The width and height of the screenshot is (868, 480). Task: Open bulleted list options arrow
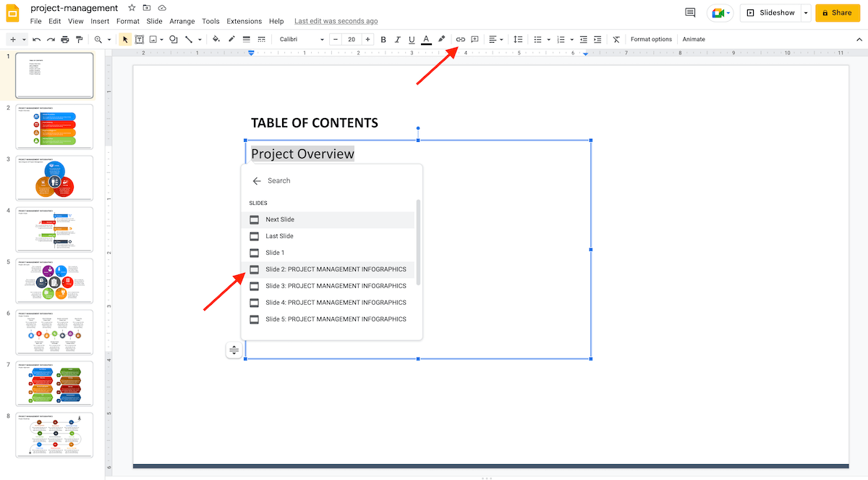pos(548,39)
